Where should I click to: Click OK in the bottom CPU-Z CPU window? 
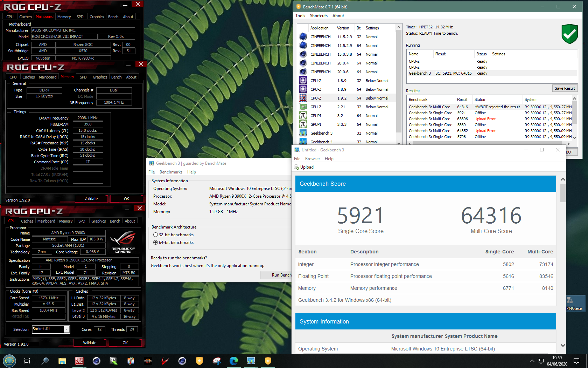coord(125,343)
